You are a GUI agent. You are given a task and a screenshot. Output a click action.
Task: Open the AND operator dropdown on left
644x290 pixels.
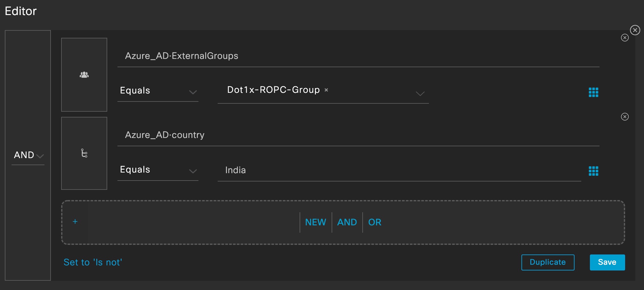pos(28,155)
